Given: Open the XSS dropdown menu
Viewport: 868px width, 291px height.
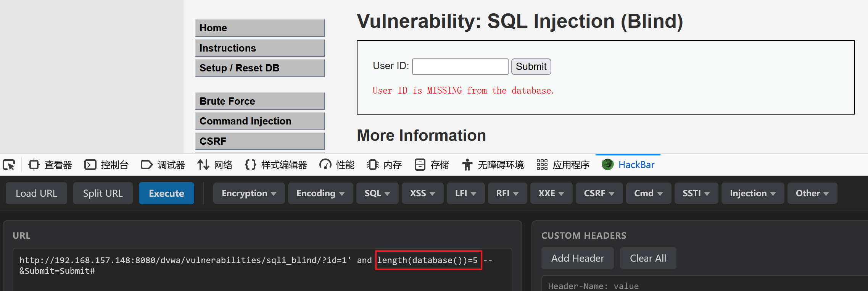Looking at the screenshot, I should tap(422, 193).
